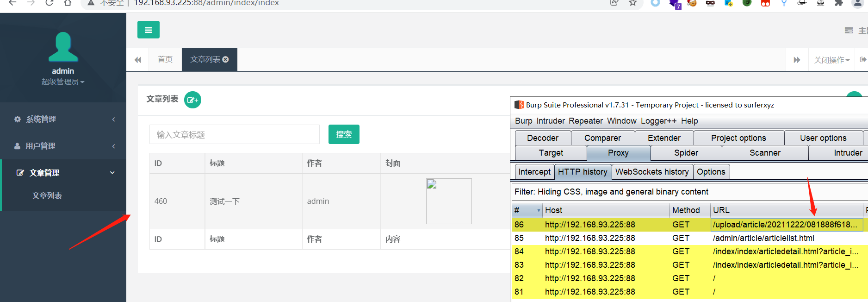The width and height of the screenshot is (868, 302).
Task: Switch to the Proxy tab
Action: click(x=618, y=153)
